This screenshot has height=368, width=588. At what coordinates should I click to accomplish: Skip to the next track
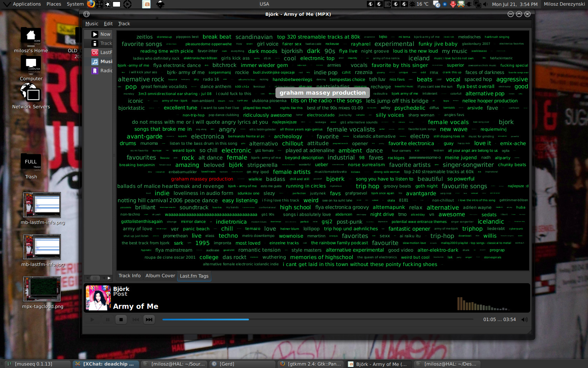point(149,319)
